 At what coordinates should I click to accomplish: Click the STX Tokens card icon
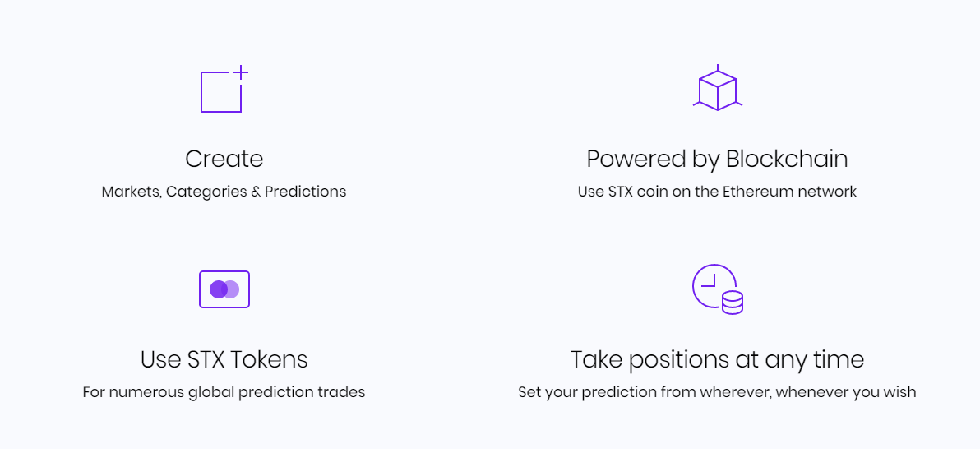(224, 289)
